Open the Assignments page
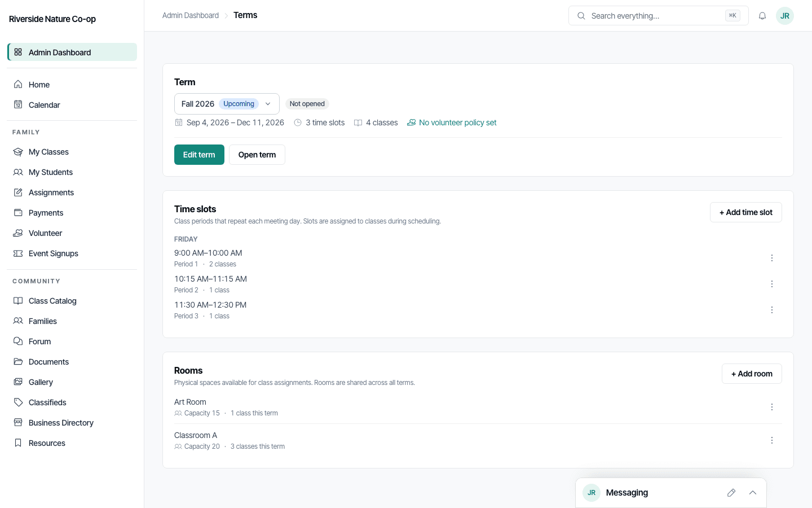Screen dimensions: 812x508 point(72,192)
